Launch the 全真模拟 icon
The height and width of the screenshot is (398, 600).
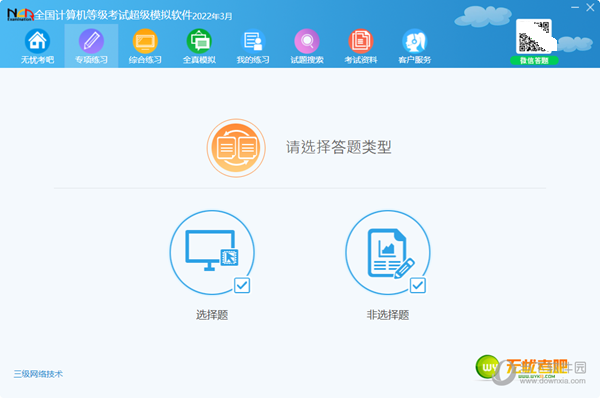coord(199,41)
